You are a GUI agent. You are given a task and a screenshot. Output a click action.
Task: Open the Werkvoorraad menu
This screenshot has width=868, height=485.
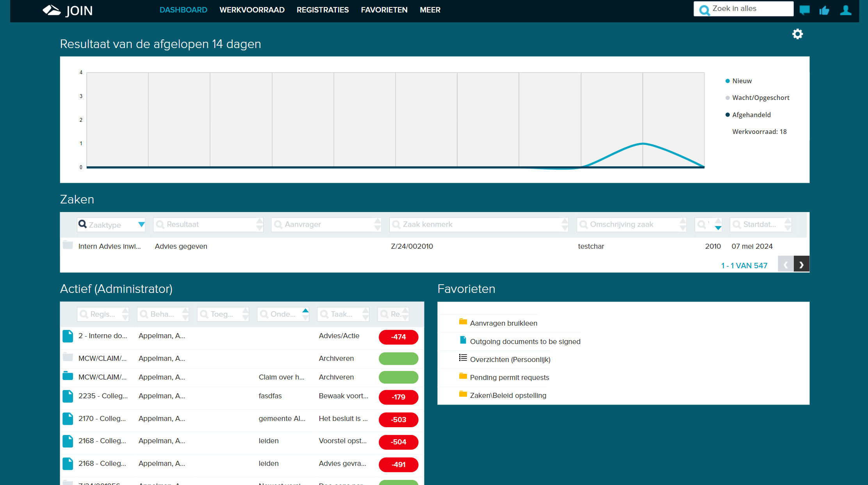tap(252, 10)
